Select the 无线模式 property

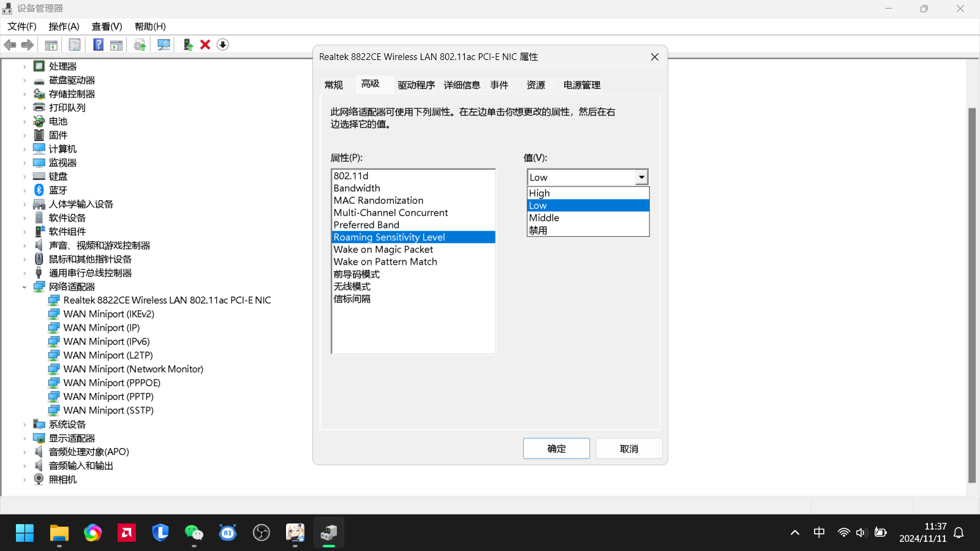413,287
